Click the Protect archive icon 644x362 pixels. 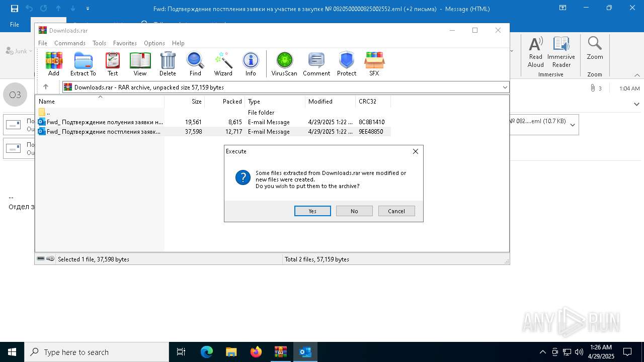(347, 63)
